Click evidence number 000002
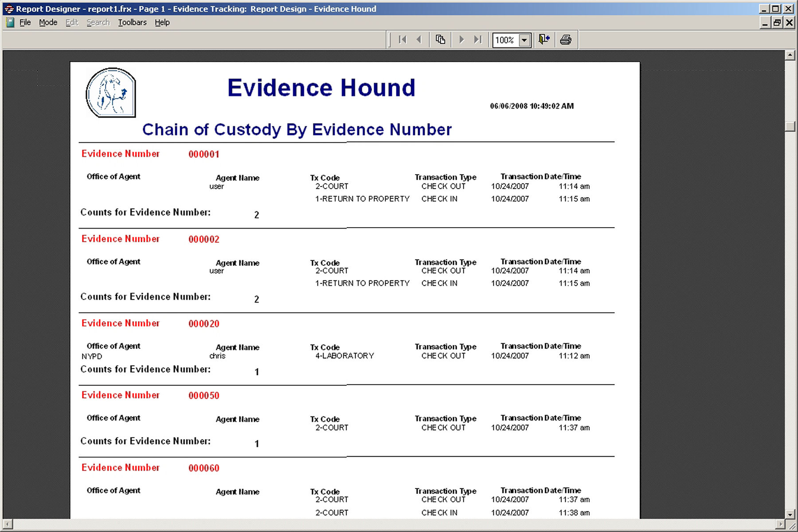This screenshot has width=798, height=532. point(204,239)
